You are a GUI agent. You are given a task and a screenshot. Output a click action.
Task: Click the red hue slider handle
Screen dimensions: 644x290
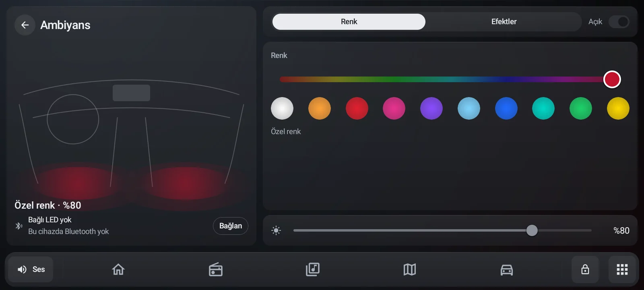point(612,79)
